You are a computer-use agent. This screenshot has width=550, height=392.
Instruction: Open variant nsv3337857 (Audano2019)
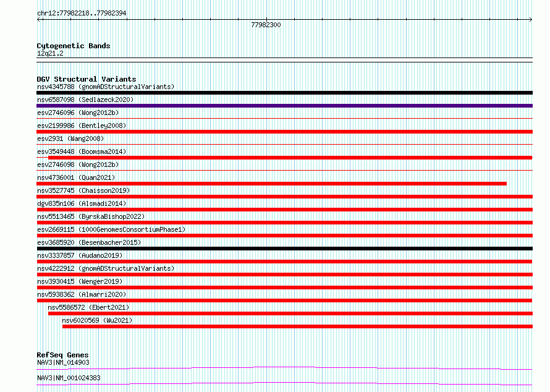80,255
